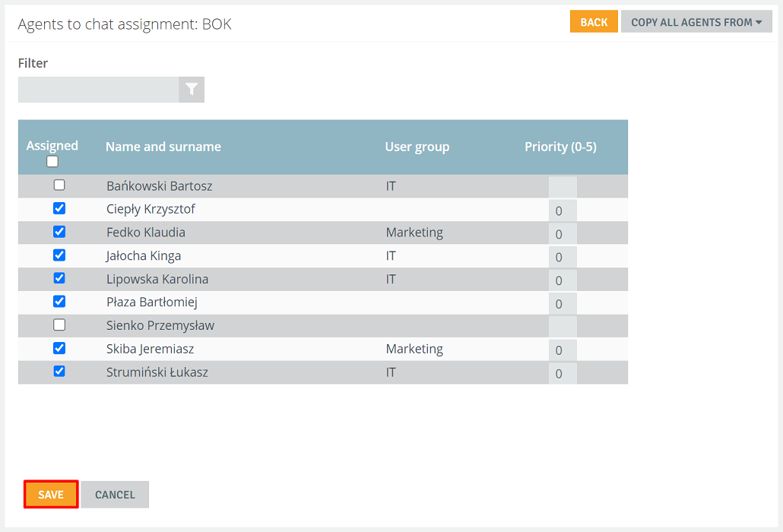Uncheck Ciepły Krzysztof assignment
The height and width of the screenshot is (532, 783).
pyautogui.click(x=59, y=208)
